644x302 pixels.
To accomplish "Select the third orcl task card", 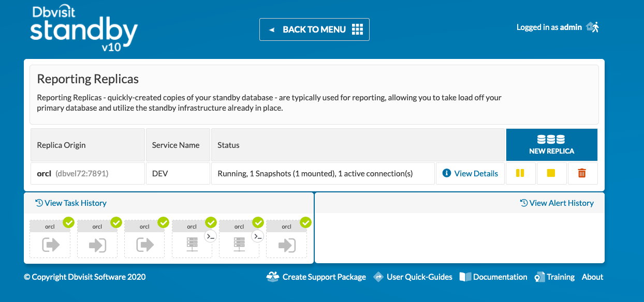I will [144, 238].
